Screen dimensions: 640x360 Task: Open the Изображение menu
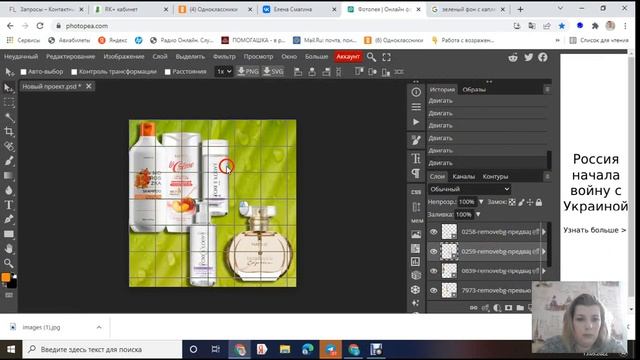click(124, 57)
